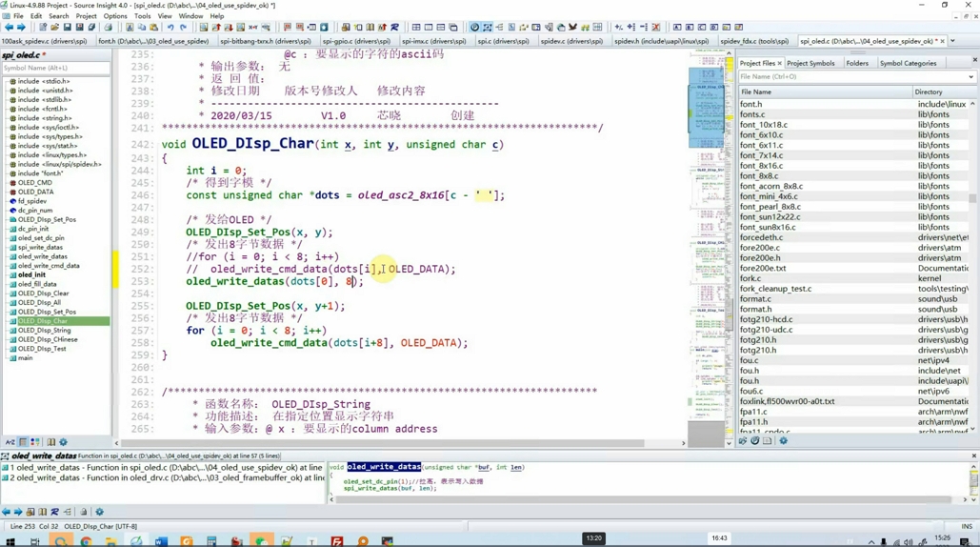Open the Search menu
This screenshot has height=547, width=980.
click(x=59, y=15)
